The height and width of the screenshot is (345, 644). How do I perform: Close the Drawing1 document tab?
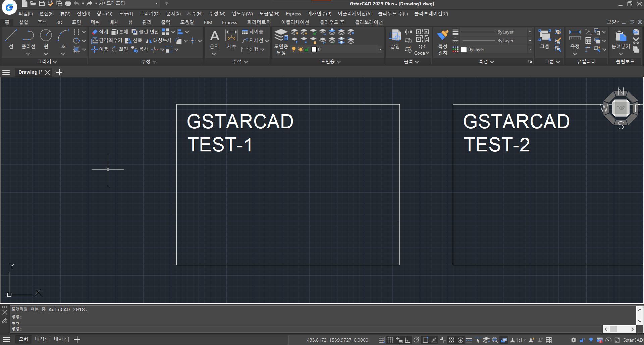pyautogui.click(x=48, y=72)
